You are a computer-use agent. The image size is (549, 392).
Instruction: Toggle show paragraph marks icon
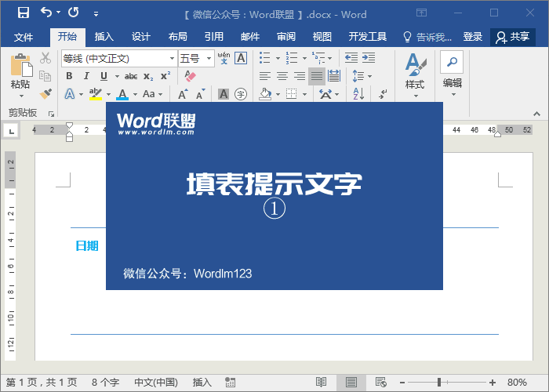(x=383, y=94)
